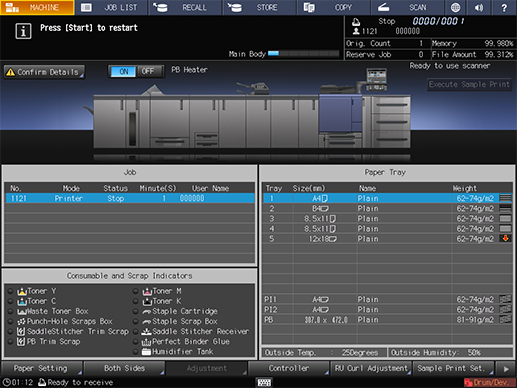Open the RECALL tab

point(185,7)
